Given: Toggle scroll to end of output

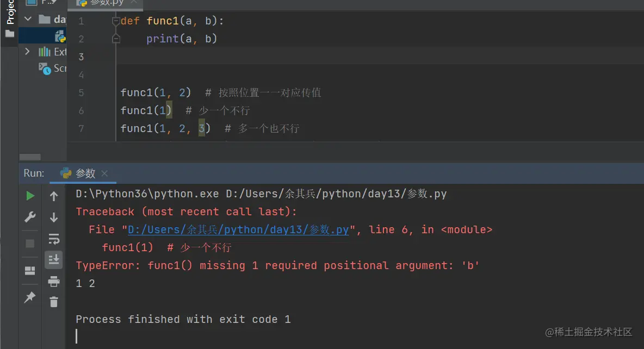Looking at the screenshot, I should point(54,259).
